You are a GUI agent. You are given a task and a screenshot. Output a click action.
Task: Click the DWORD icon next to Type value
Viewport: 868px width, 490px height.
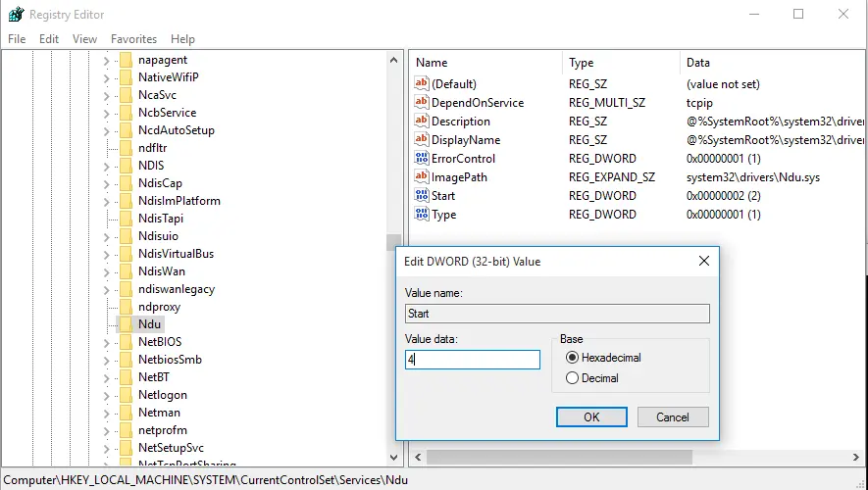coord(422,214)
